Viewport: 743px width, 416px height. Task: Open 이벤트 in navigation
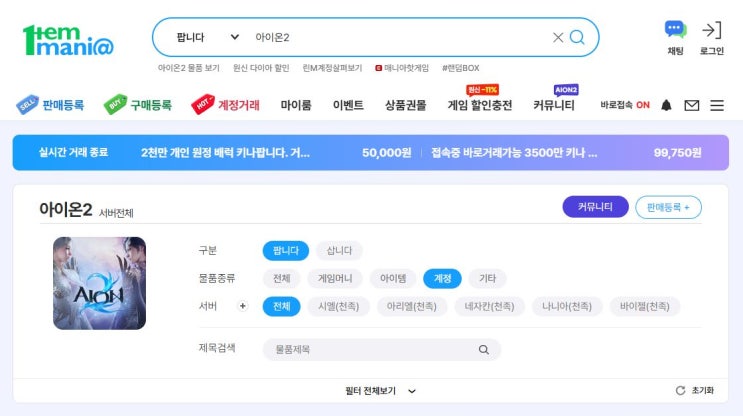click(x=348, y=105)
